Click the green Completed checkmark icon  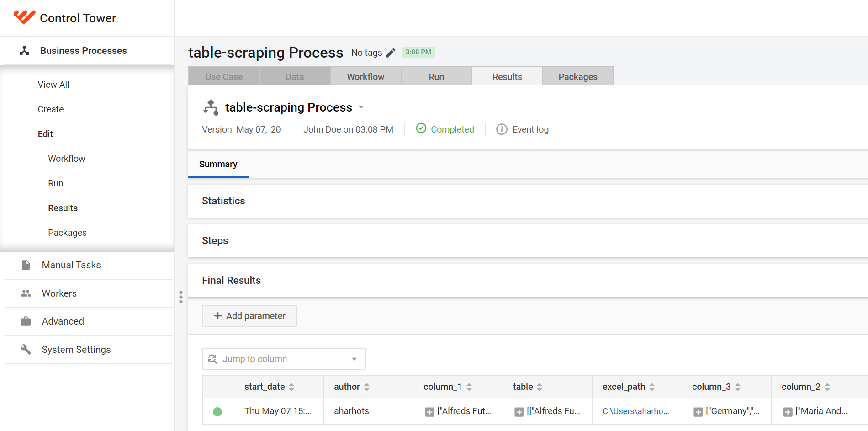[x=421, y=128]
